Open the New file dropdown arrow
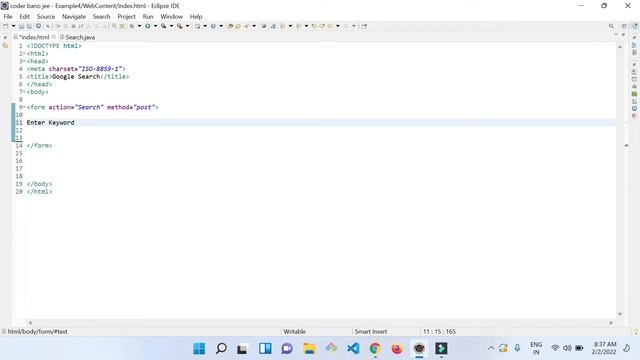The image size is (640, 360). click(13, 26)
